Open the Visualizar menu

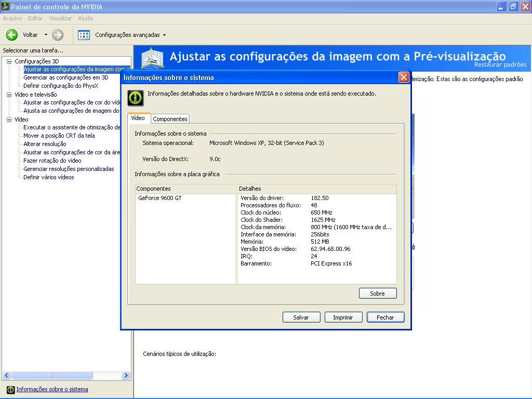[60, 18]
